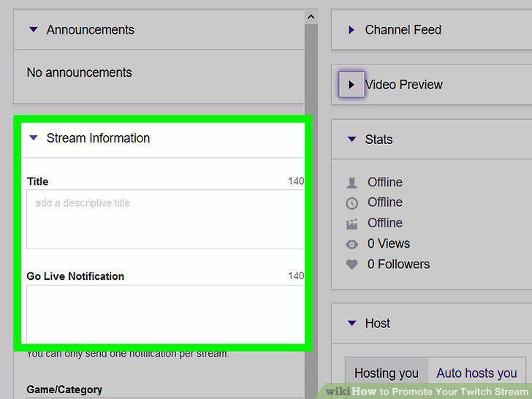532x399 pixels.
Task: Switch to the Auto hosts you tab
Action: [x=476, y=373]
